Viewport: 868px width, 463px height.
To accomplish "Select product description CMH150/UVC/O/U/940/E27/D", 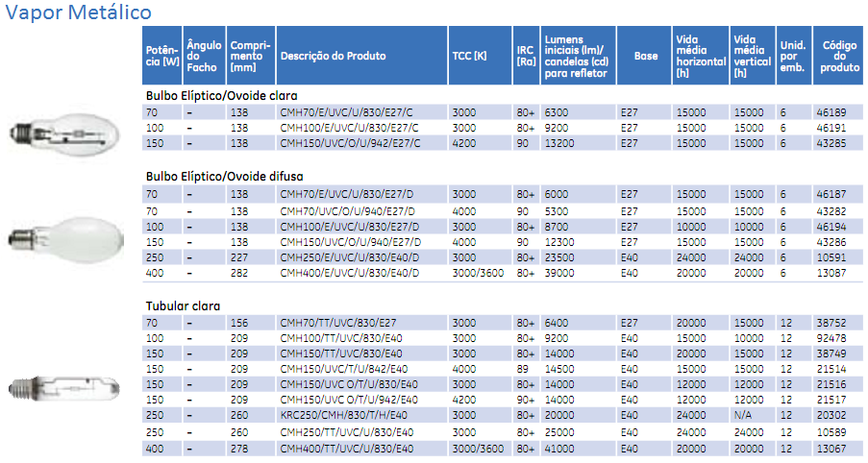I will pyautogui.click(x=351, y=242).
